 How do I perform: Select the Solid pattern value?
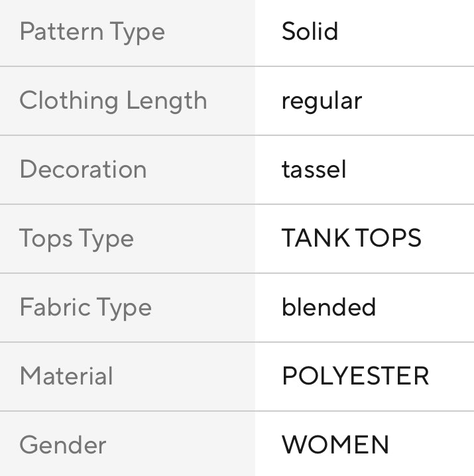(x=310, y=32)
